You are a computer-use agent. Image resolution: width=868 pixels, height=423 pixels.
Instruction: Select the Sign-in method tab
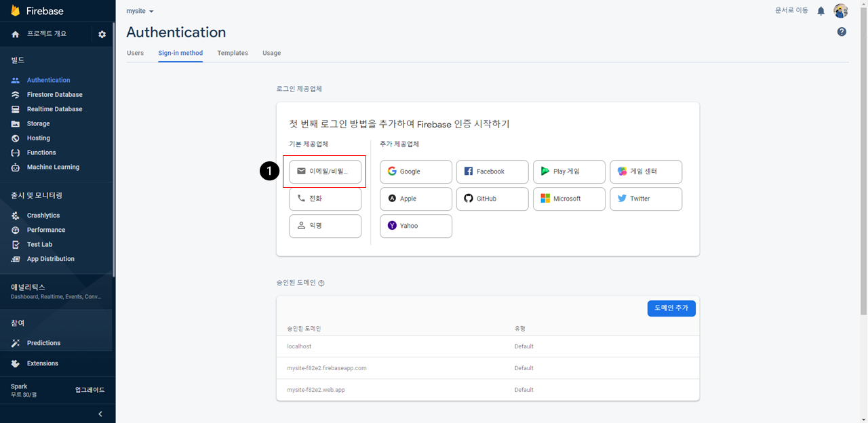pyautogui.click(x=180, y=53)
